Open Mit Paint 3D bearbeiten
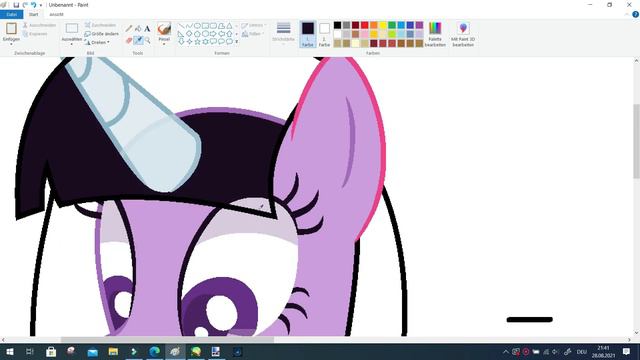Image resolution: width=640 pixels, height=360 pixels. coord(463,34)
